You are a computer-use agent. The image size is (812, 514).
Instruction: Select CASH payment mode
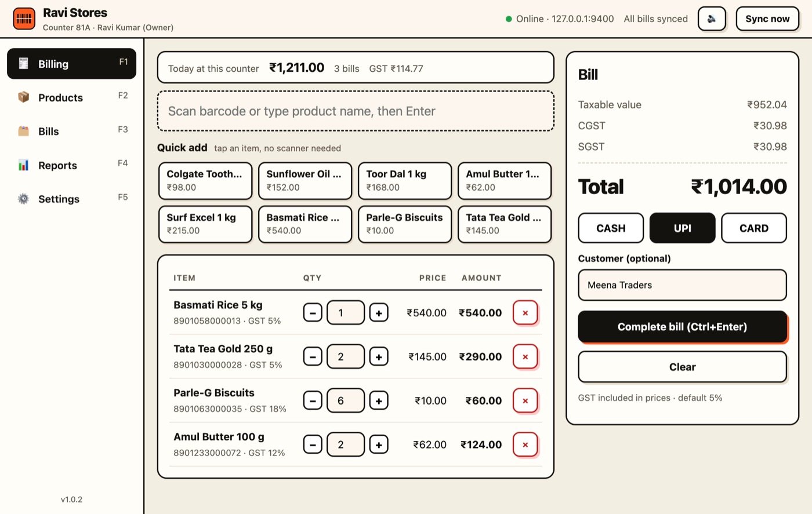(611, 228)
